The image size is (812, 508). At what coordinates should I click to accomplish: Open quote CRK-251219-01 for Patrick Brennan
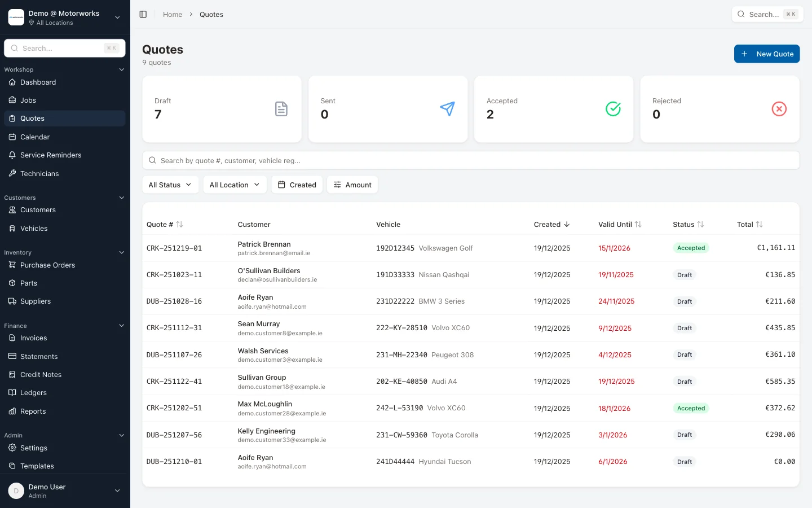click(174, 248)
